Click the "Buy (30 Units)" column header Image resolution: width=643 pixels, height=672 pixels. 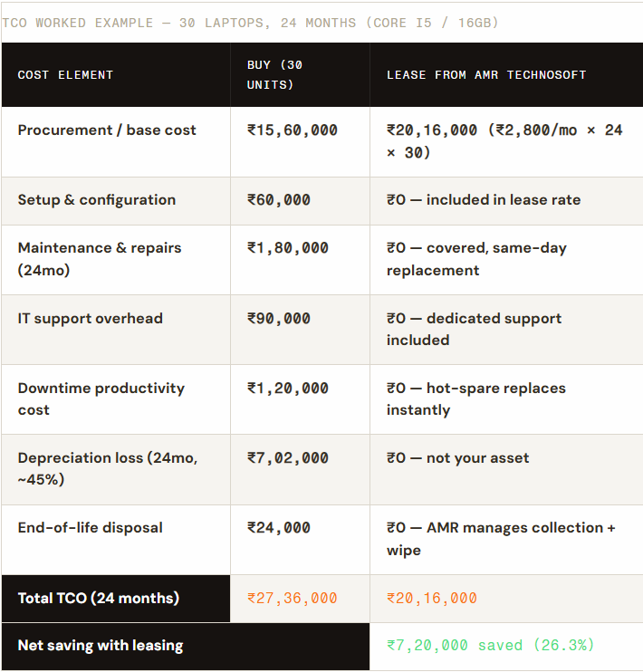tap(274, 75)
